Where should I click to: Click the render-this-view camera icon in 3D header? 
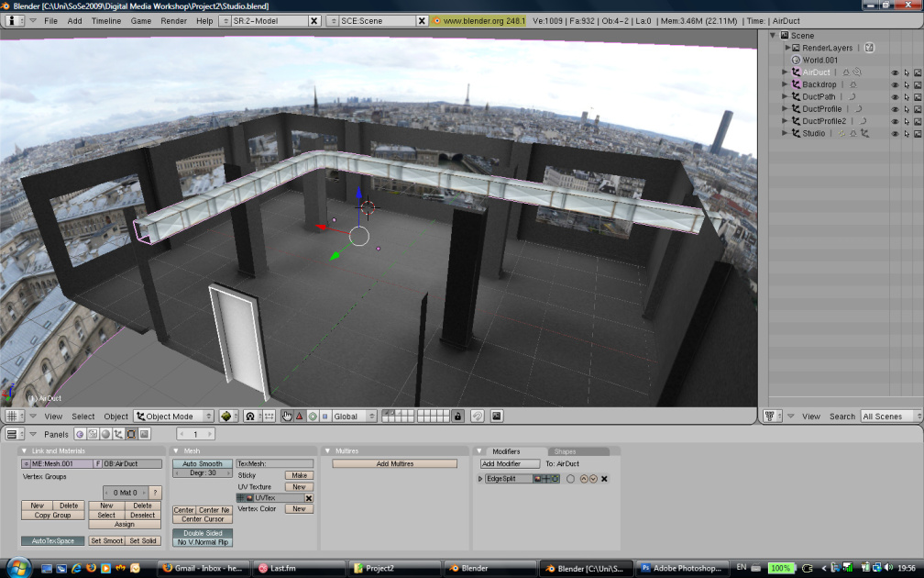(496, 416)
